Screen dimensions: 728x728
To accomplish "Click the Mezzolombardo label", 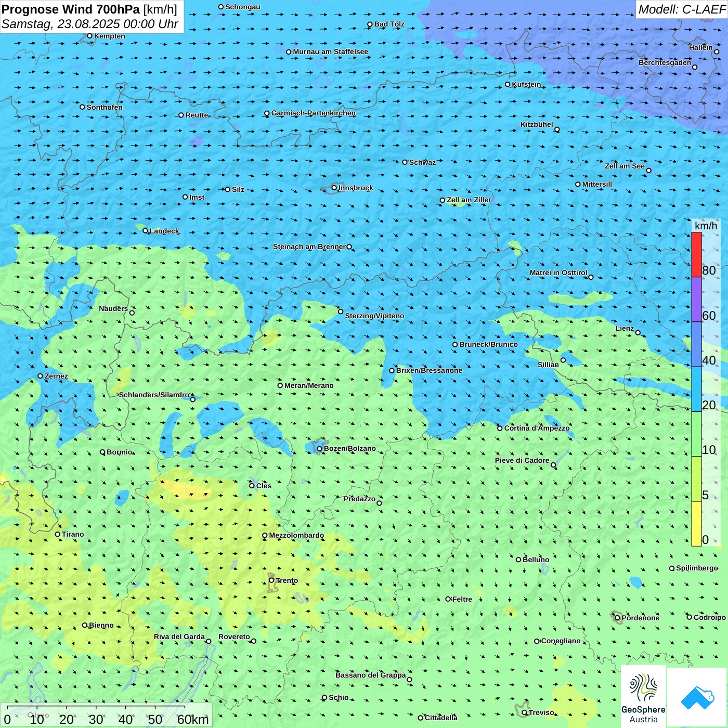I will click(x=296, y=535).
